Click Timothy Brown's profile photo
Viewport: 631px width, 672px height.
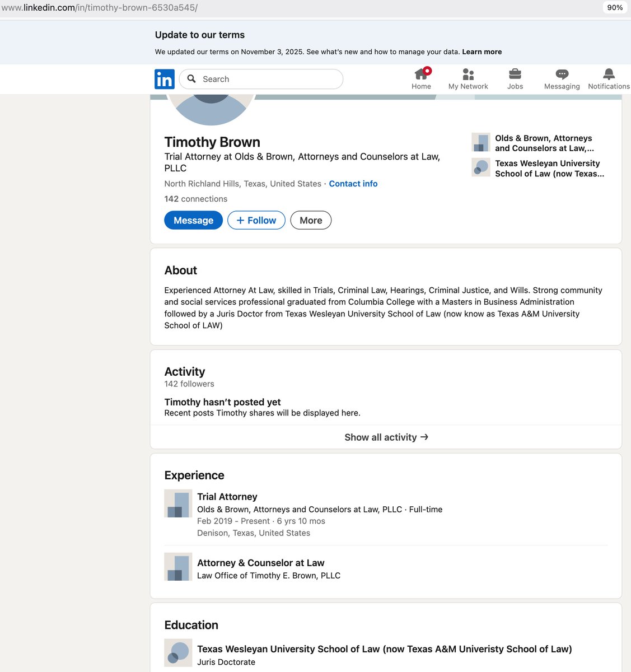point(212,109)
